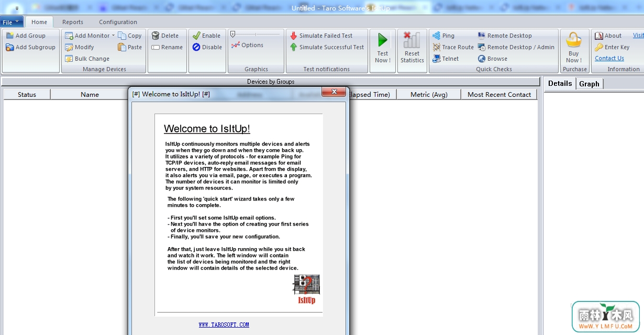Start a Remote Desktop session
Screen dimensions: 644x335
(504, 36)
